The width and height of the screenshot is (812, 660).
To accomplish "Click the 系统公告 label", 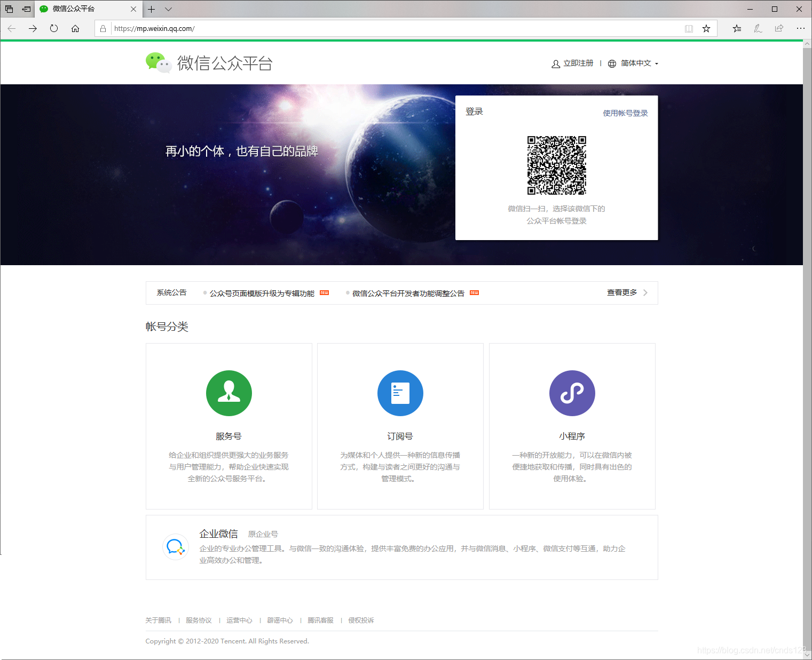I will pyautogui.click(x=172, y=293).
